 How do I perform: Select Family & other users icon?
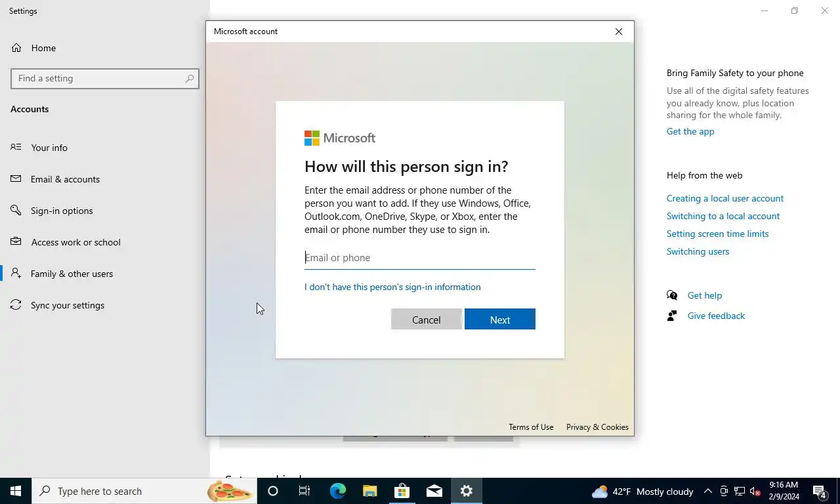[16, 273]
